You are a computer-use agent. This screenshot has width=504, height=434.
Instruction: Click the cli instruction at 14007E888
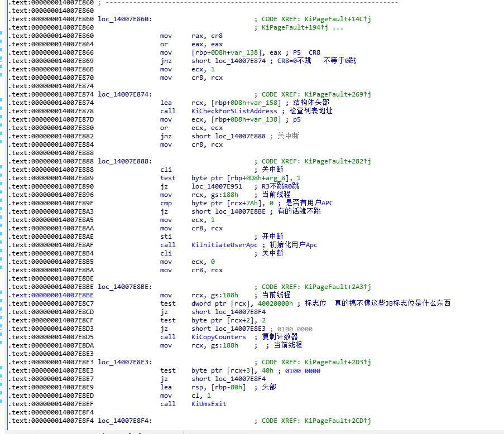coord(166,170)
